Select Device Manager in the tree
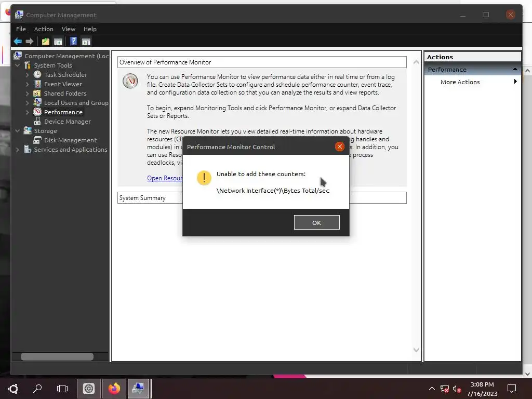 point(67,122)
